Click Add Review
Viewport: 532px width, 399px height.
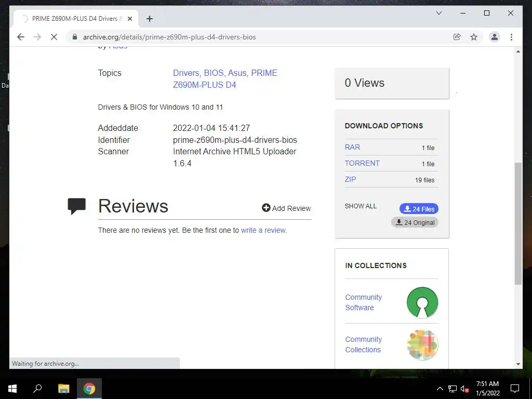point(286,208)
